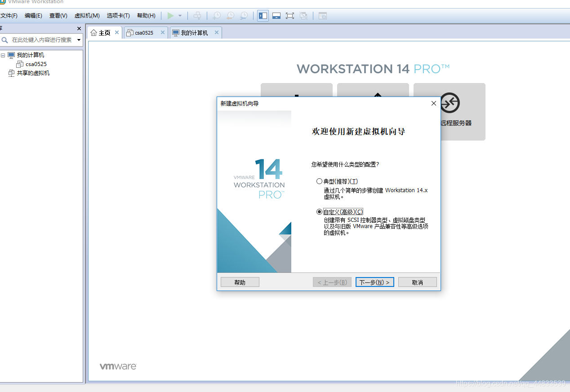Open the 帮助(H) menu
The image size is (570, 392).
(x=146, y=16)
